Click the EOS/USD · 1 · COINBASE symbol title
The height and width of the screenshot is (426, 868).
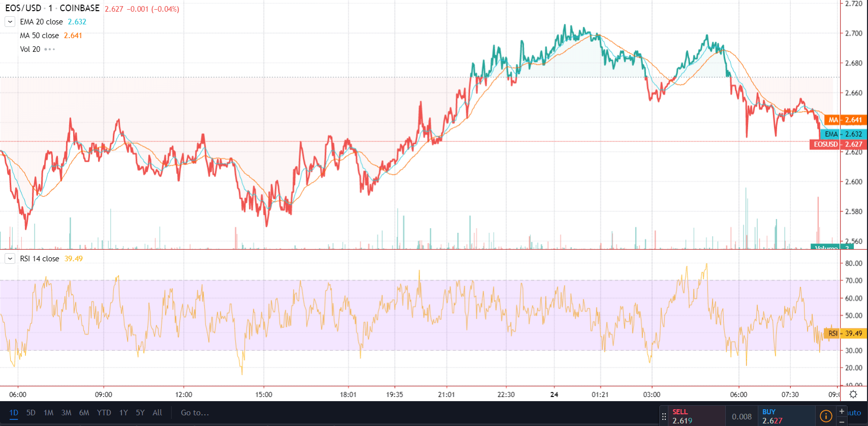[x=52, y=8]
